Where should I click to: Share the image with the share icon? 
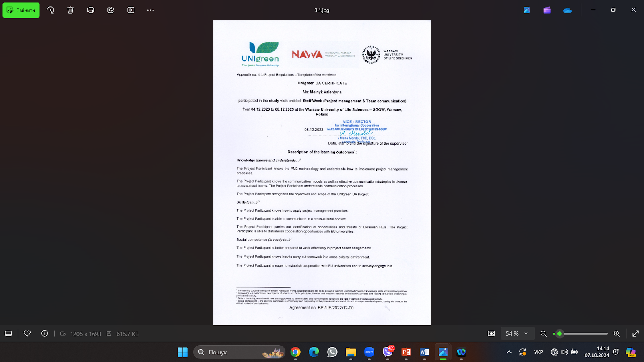111,10
